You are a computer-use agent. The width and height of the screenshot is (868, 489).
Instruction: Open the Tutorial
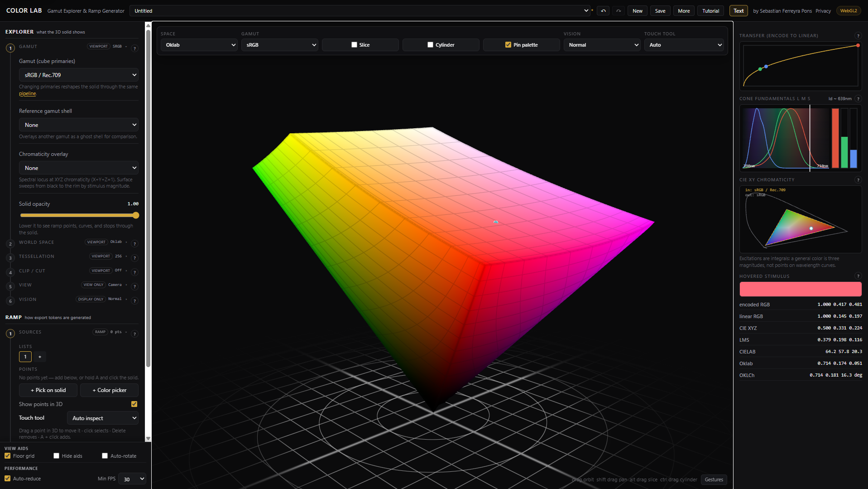click(711, 11)
